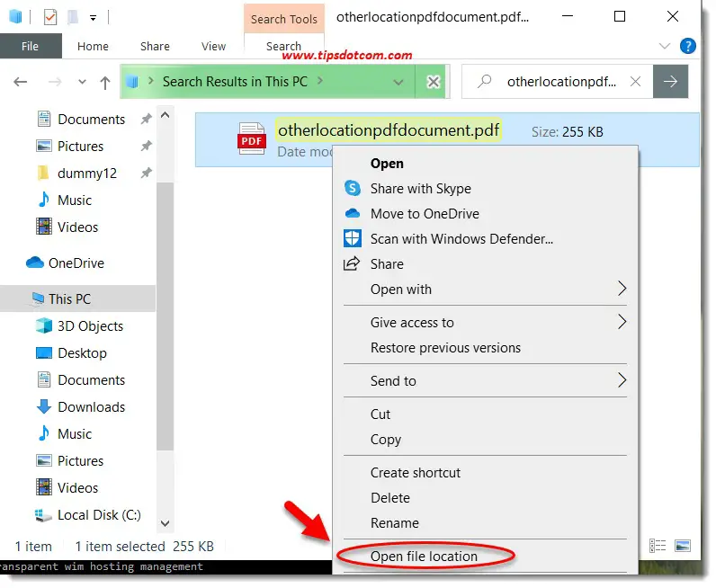Choose Copy in the context menu
Viewport: 716px width, 588px height.
tap(386, 440)
